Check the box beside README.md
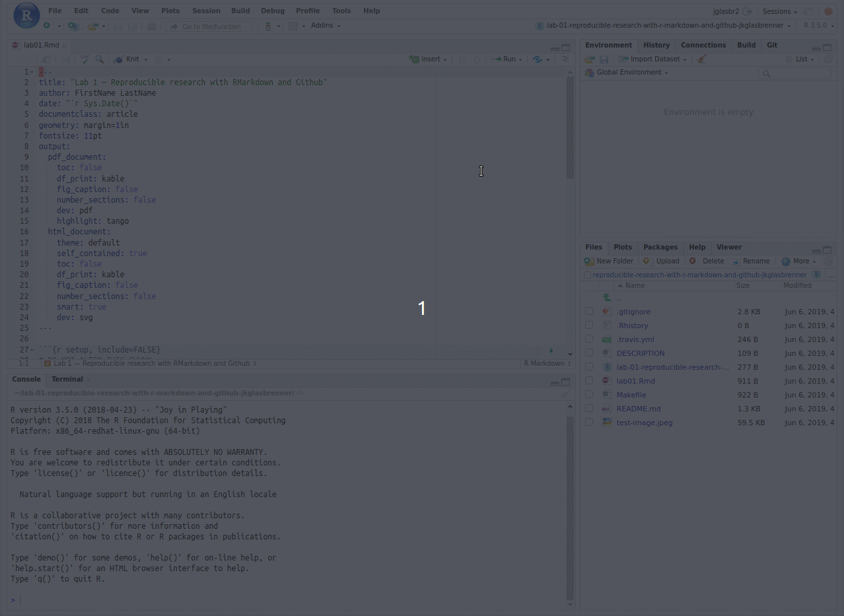Viewport: 844px width, 616px height. tap(589, 409)
